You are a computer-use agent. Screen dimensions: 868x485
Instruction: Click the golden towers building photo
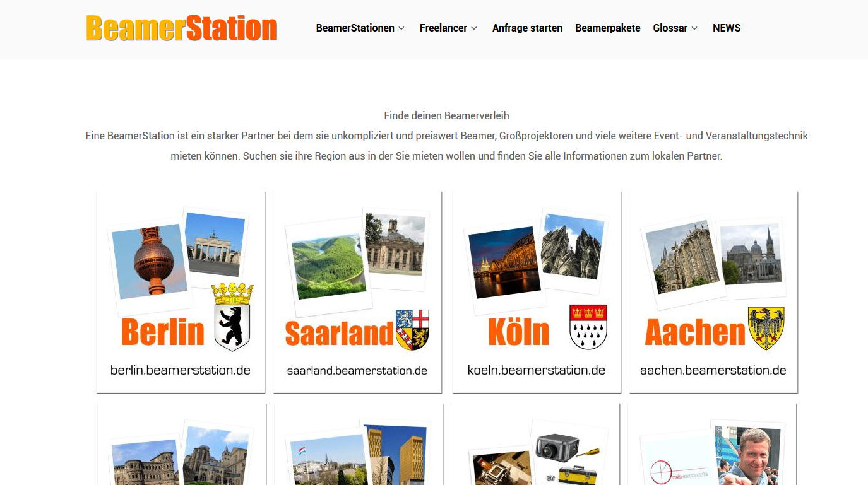click(395, 454)
